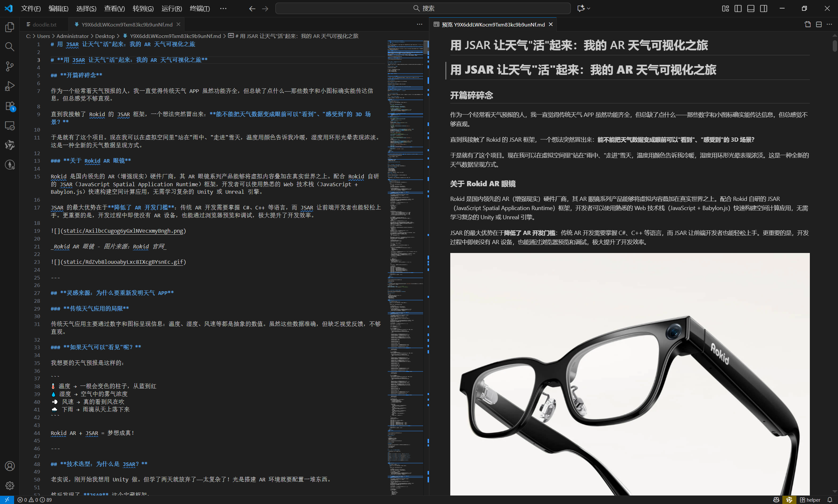
Task: Expand the Copilot chat dropdown arrow
Action: [x=588, y=9]
